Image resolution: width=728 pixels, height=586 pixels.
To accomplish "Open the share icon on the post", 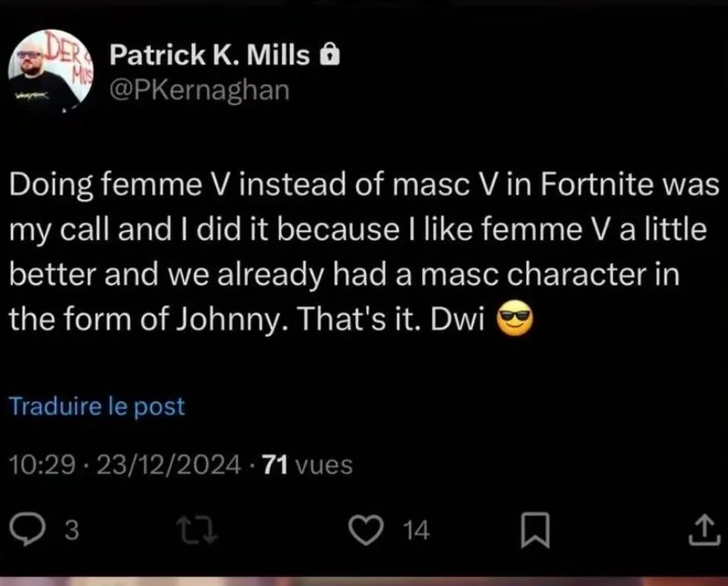I will (x=705, y=528).
